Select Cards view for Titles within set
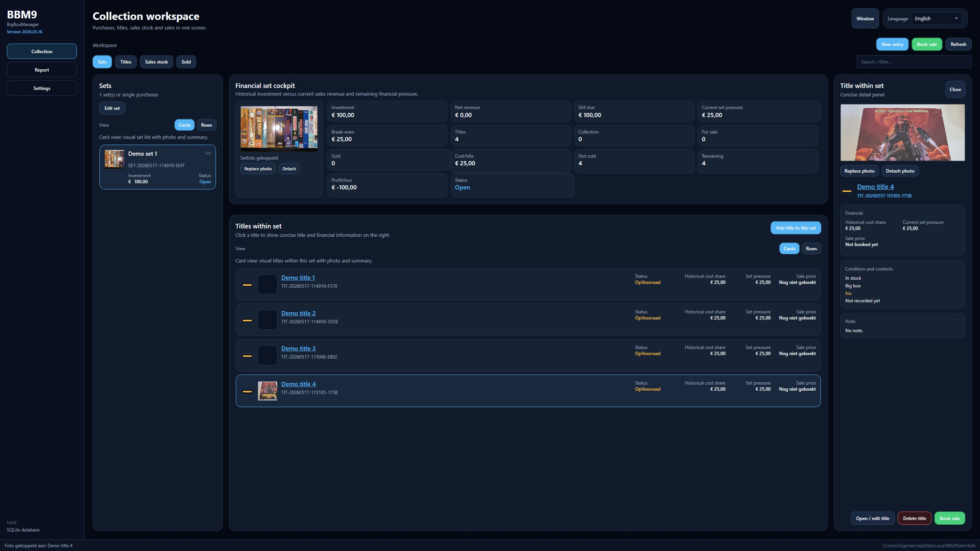The width and height of the screenshot is (980, 551). [789, 249]
